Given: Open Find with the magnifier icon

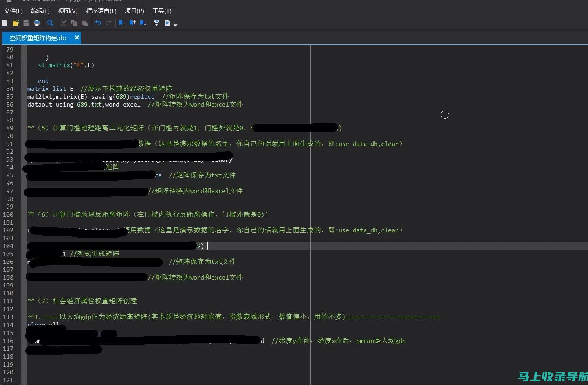Looking at the screenshot, I should (50, 23).
